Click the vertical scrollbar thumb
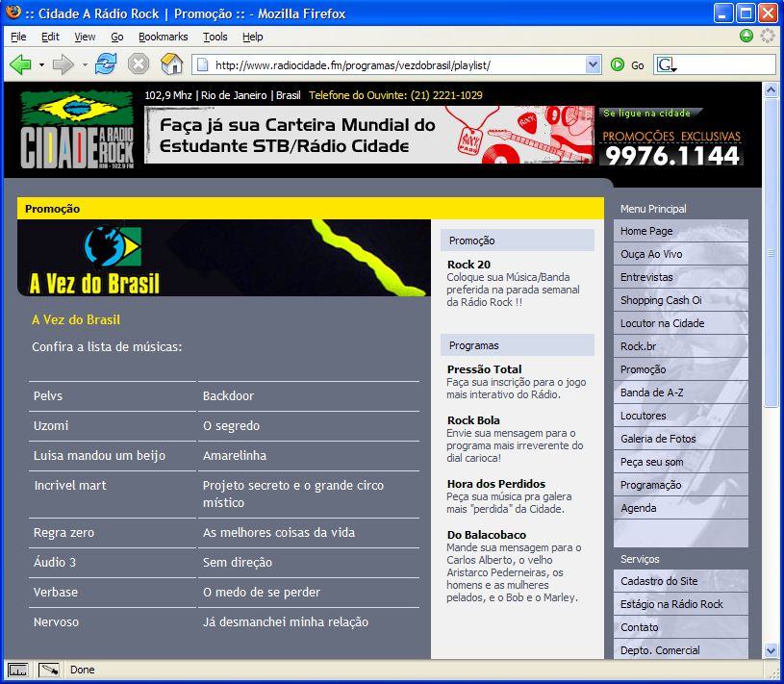The height and width of the screenshot is (684, 784). (771, 252)
